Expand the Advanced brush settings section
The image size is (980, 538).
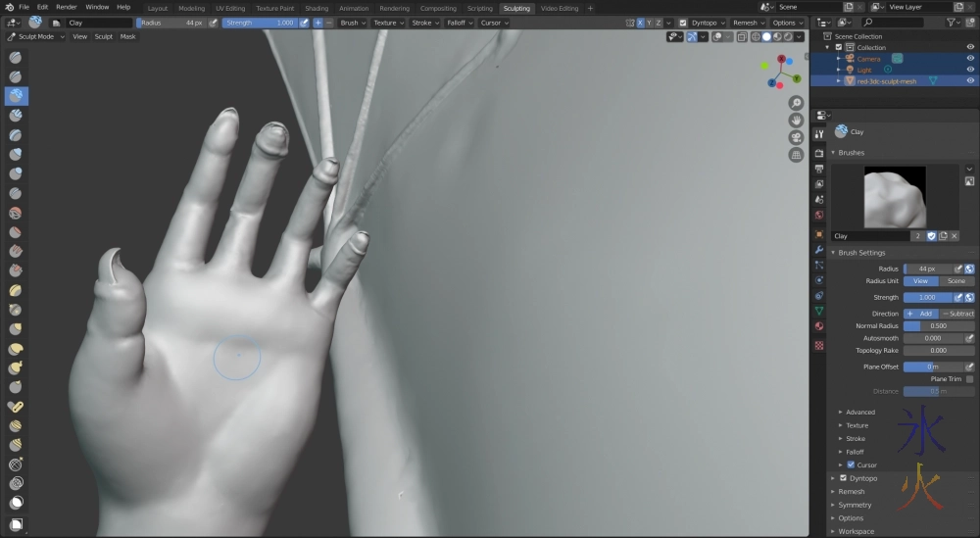(860, 413)
